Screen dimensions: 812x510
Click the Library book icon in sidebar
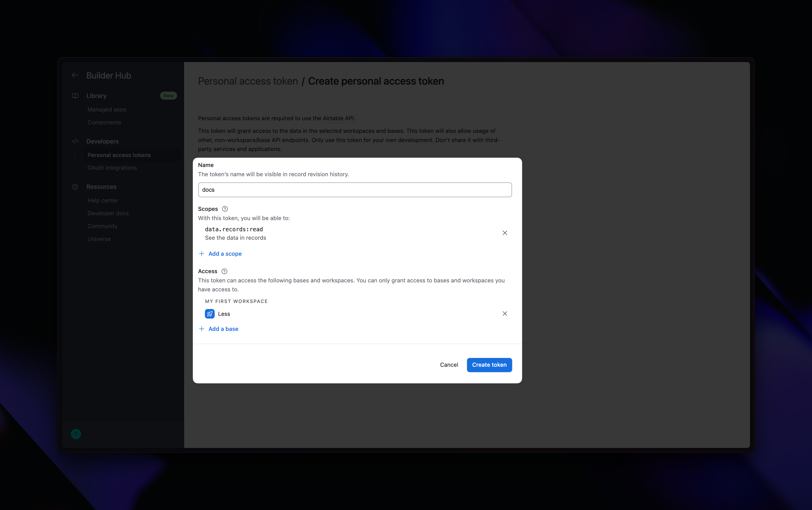click(x=75, y=96)
